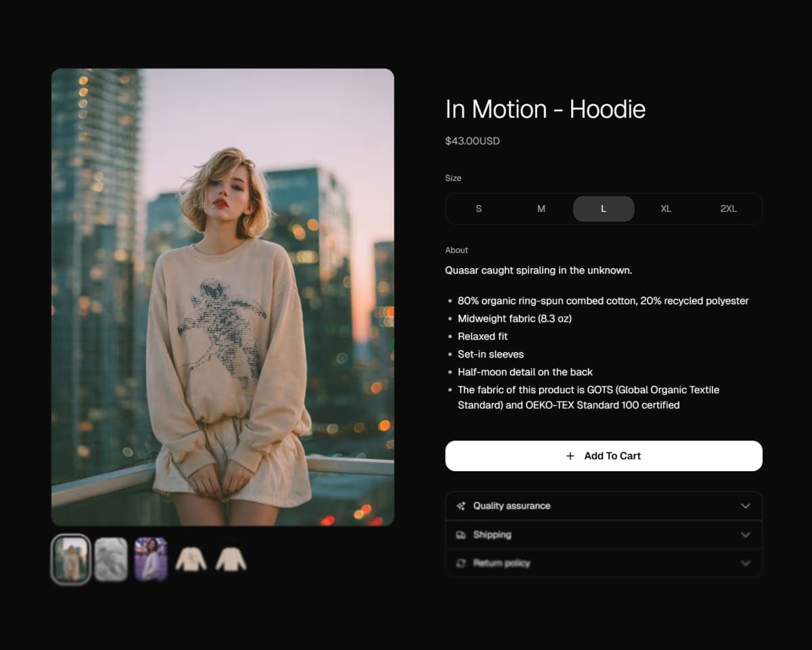View the gray fabric close-up thumbnail
Viewport: 812px width, 650px height.
pos(111,559)
